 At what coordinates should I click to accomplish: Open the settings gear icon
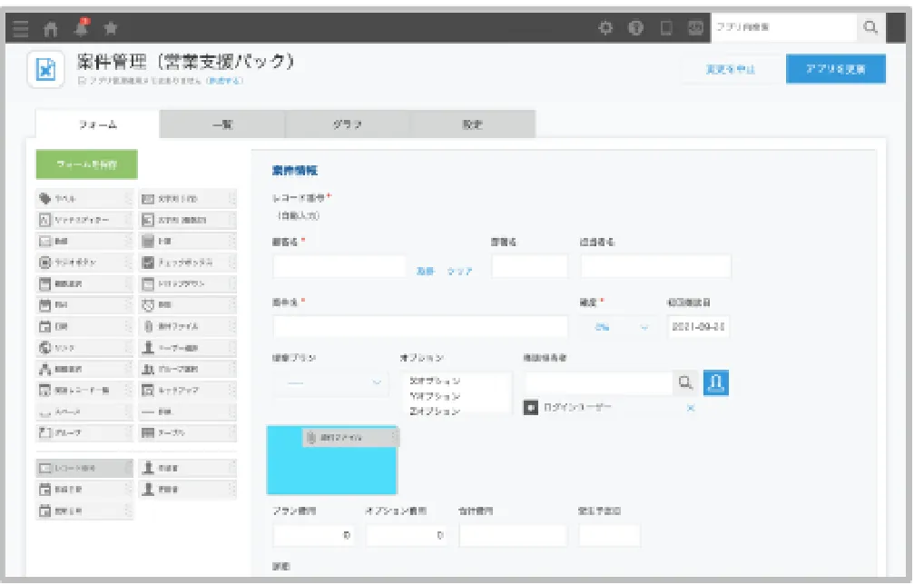[605, 28]
